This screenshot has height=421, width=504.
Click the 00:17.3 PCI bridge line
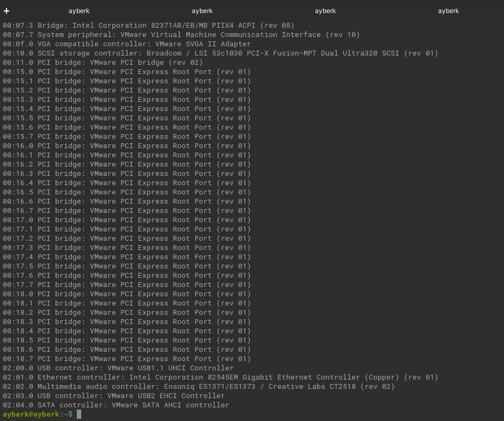click(126, 248)
